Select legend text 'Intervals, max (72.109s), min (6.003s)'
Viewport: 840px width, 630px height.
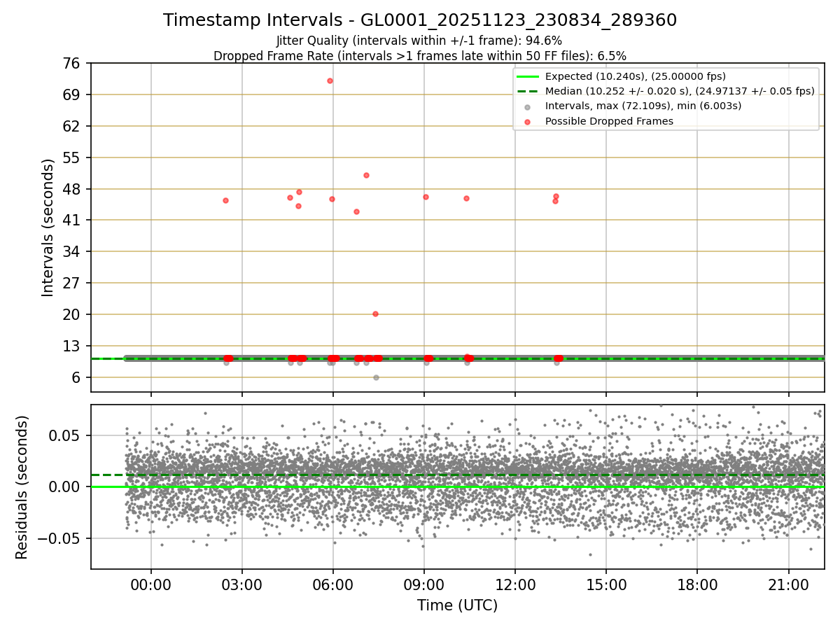[x=643, y=106]
